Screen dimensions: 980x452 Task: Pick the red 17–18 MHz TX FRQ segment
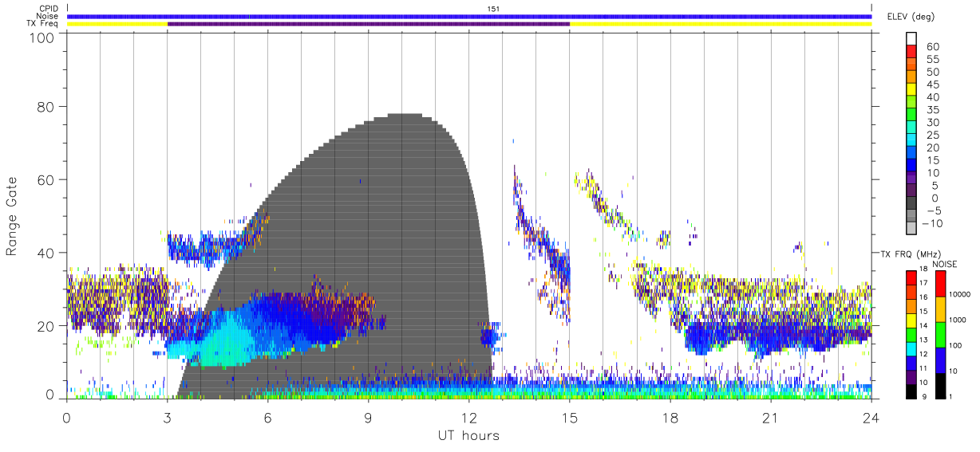(911, 278)
